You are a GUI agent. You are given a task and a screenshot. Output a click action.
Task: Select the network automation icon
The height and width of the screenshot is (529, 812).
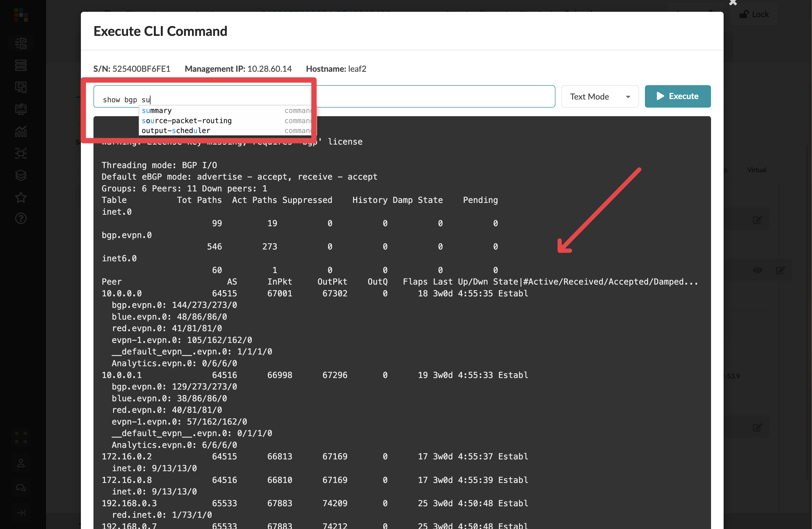pos(20,153)
